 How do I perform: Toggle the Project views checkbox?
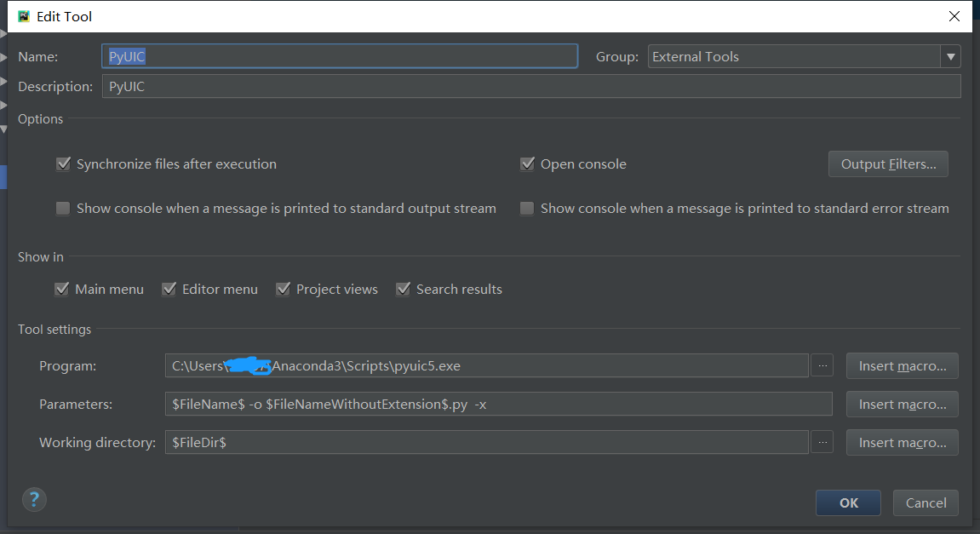(x=284, y=289)
